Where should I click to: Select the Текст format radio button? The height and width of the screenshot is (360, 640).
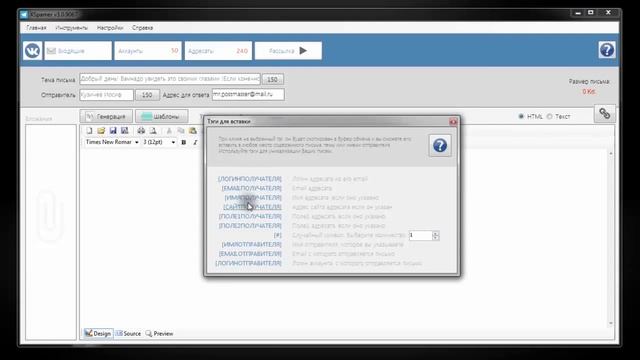(x=549, y=116)
